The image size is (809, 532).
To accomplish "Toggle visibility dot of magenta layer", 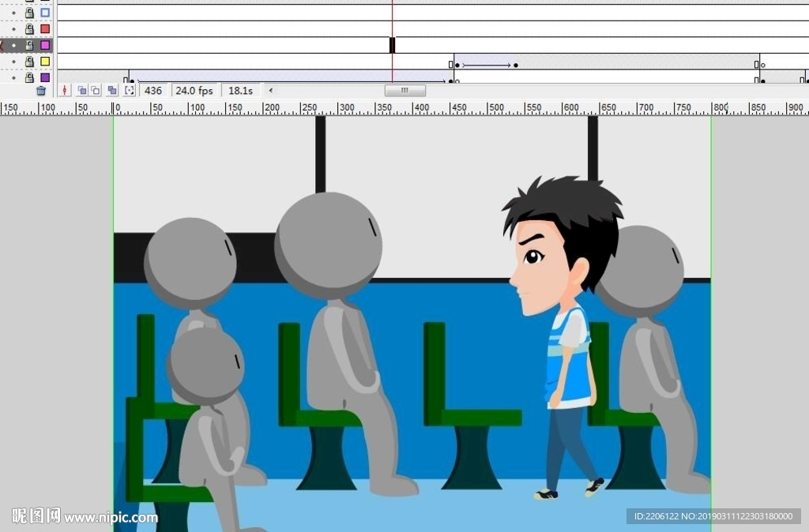I will click(x=14, y=45).
